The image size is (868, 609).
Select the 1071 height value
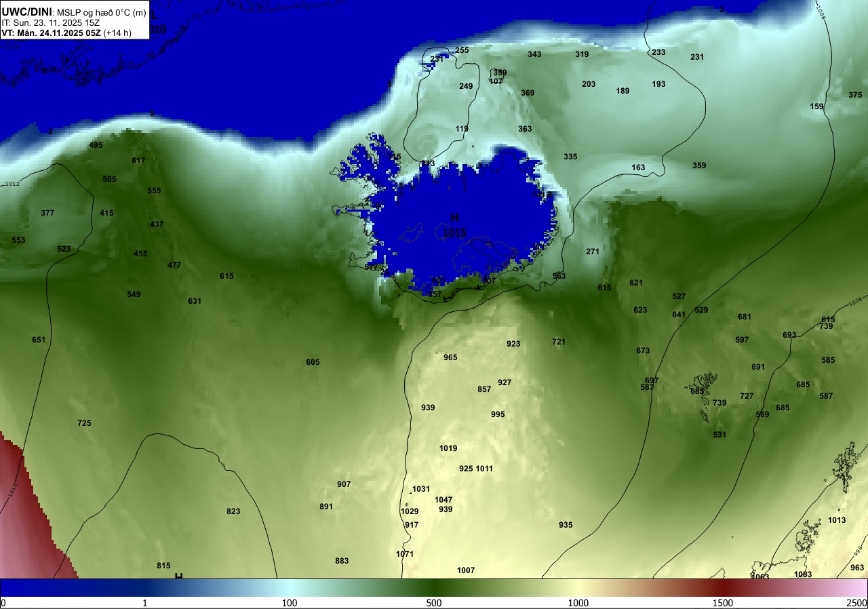[x=405, y=554]
